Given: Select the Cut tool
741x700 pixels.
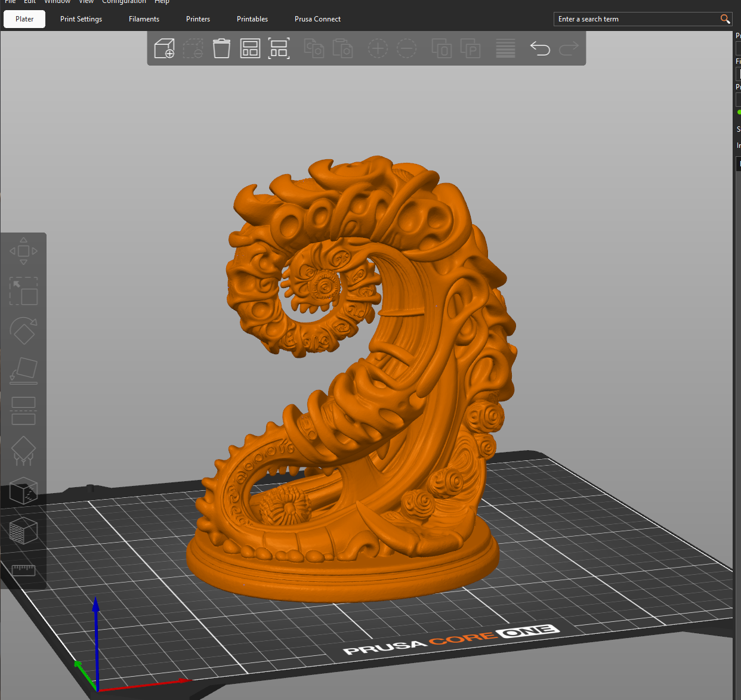Looking at the screenshot, I should (x=23, y=411).
